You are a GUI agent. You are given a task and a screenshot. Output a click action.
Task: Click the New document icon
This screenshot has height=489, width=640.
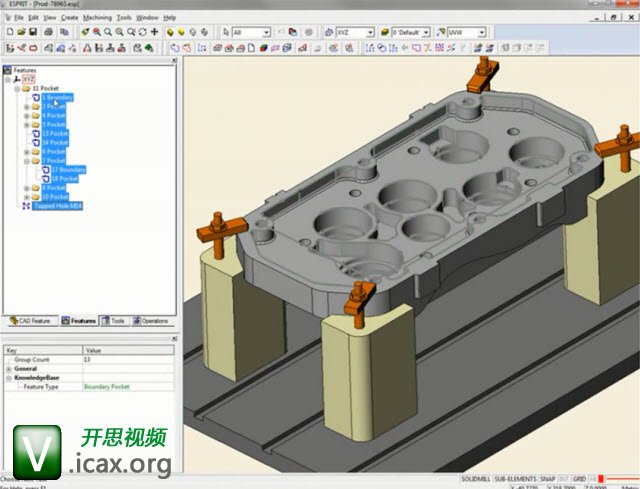(x=10, y=32)
